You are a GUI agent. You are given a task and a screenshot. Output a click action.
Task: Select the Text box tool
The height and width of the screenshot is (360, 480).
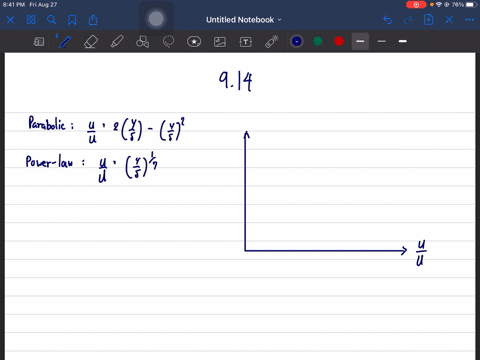[246, 42]
